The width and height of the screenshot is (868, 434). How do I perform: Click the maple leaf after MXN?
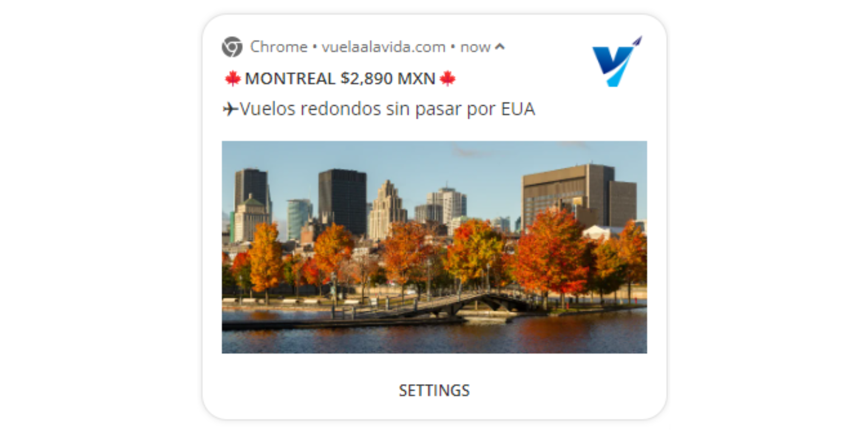click(x=448, y=79)
